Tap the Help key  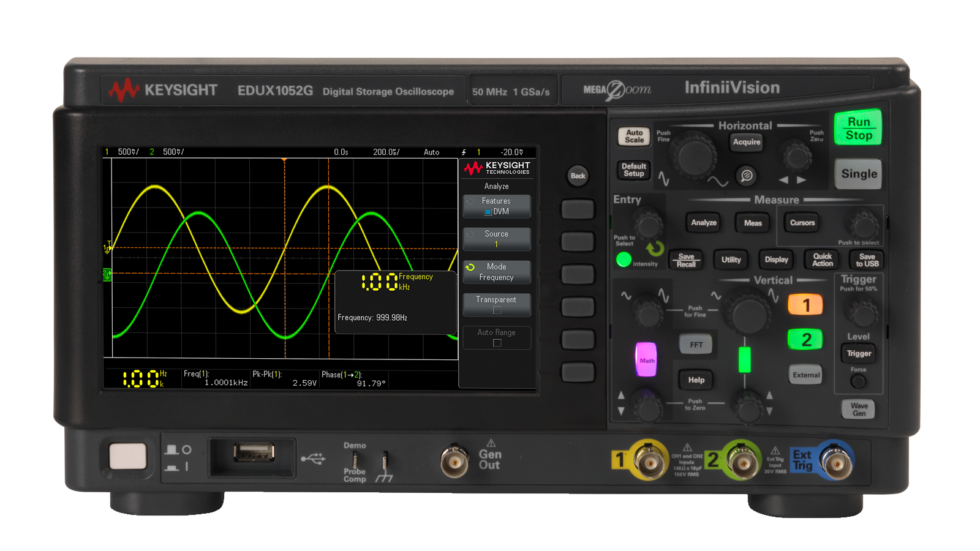[696, 380]
